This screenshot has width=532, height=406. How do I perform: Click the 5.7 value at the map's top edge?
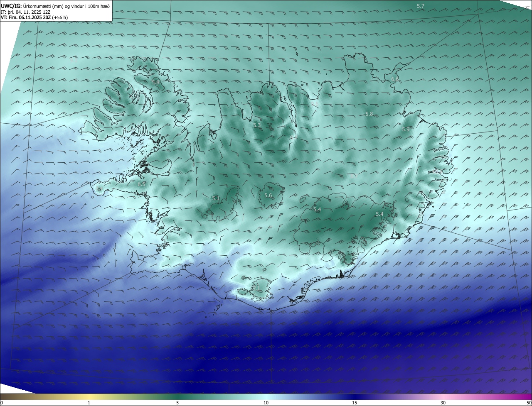[421, 6]
